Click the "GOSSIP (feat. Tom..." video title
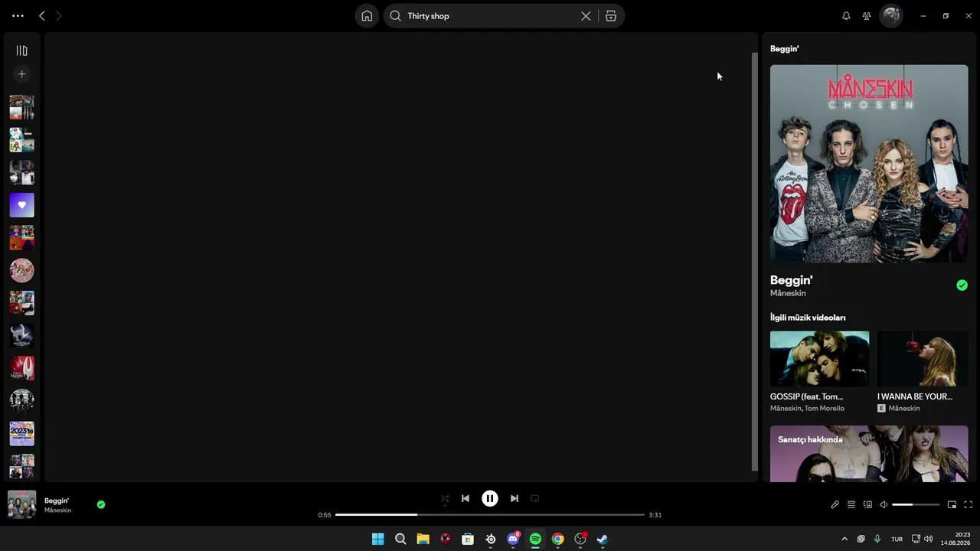 point(806,396)
